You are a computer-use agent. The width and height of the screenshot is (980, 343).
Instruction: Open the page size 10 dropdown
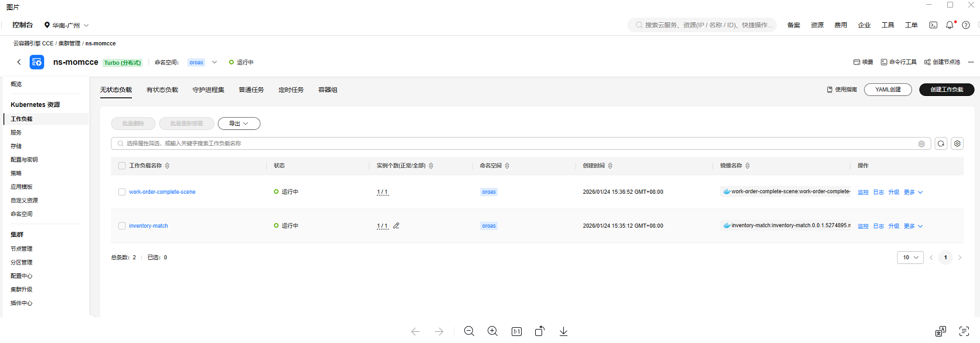tap(910, 258)
